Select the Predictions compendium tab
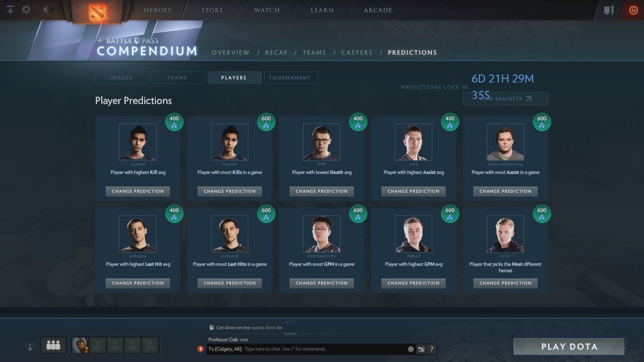 [x=412, y=52]
